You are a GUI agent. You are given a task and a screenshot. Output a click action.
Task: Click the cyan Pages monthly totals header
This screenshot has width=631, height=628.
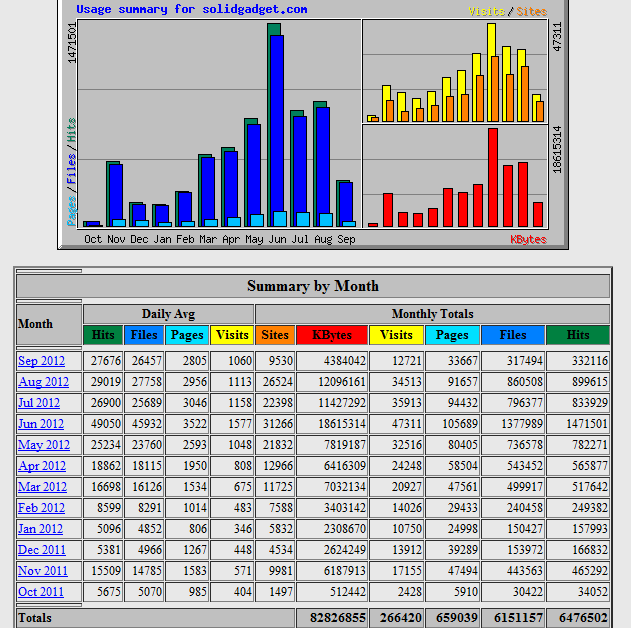(452, 335)
